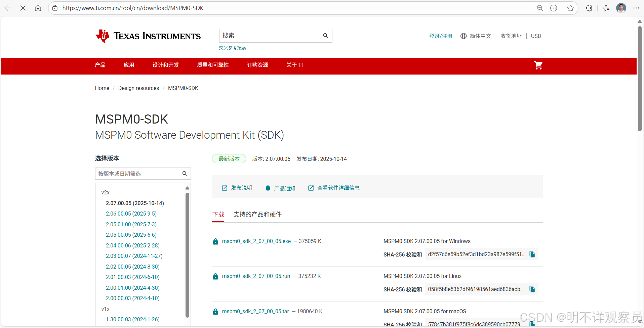This screenshot has width=644, height=328.
Task: Click version list scroll up arrow
Action: coord(188,188)
